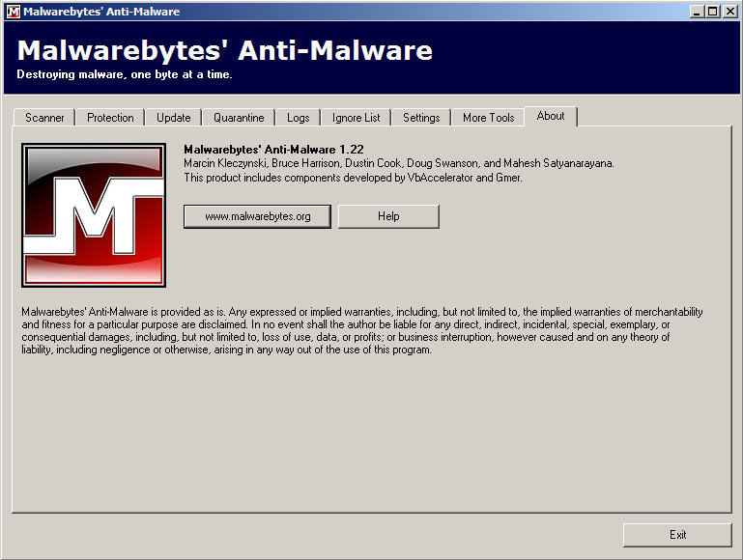Minimize the Anti-Malware window
This screenshot has height=560, width=743.
[696, 12]
